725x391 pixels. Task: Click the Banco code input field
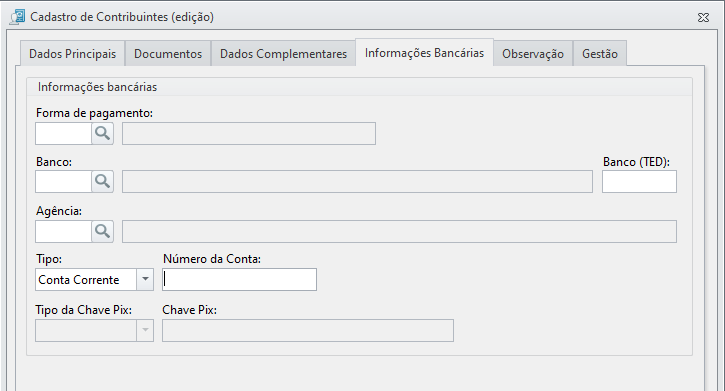[63, 182]
